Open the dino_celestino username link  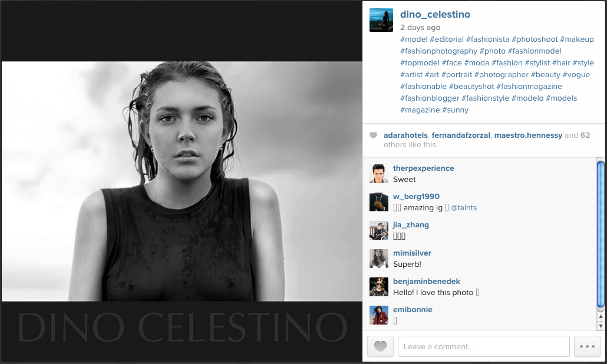coord(435,14)
